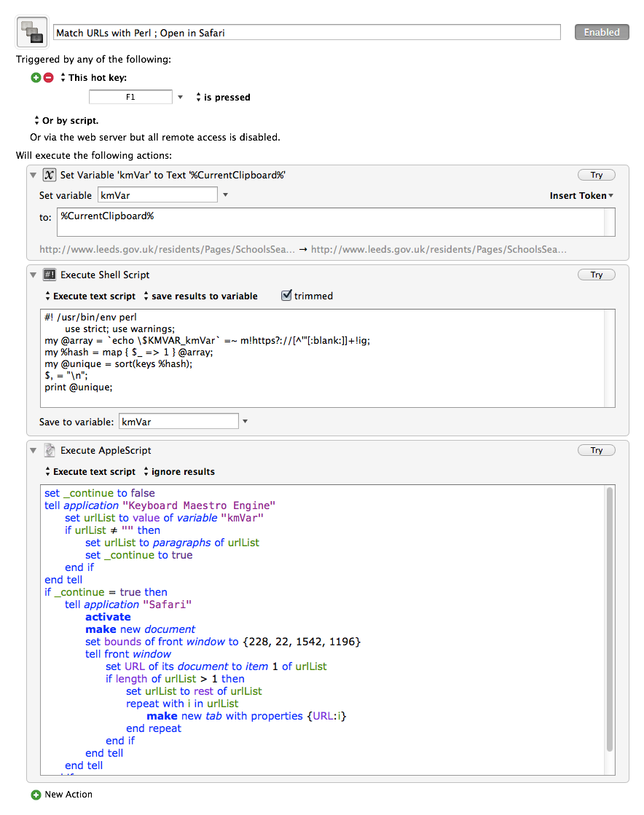The height and width of the screenshot is (815, 644).
Task: Click the 'Execute Shell Script' action title
Action: (x=105, y=275)
